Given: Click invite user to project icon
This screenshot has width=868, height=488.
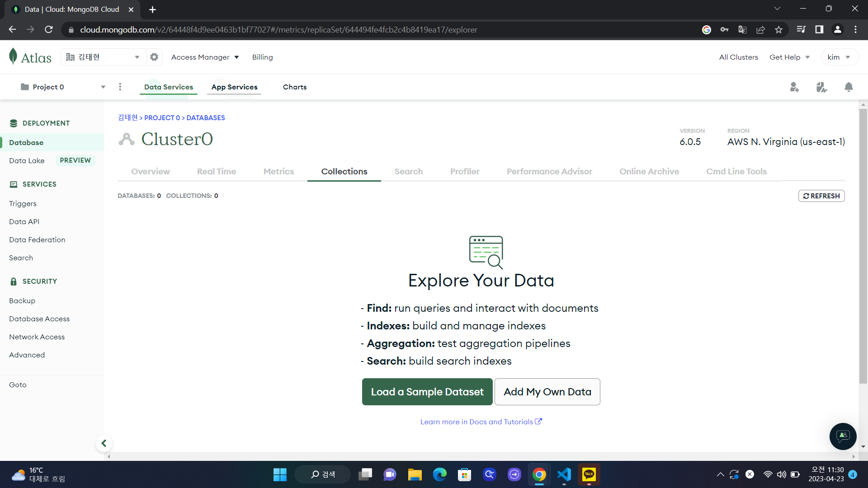Looking at the screenshot, I should 794,87.
